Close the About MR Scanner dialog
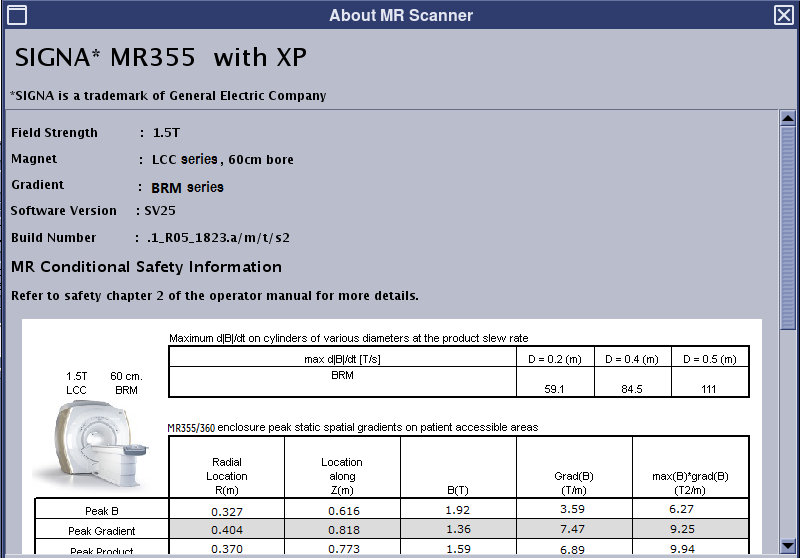The width and height of the screenshot is (800, 558). tap(784, 15)
